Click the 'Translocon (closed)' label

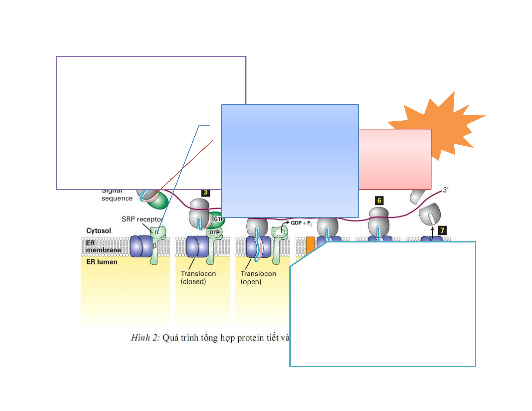(198, 277)
